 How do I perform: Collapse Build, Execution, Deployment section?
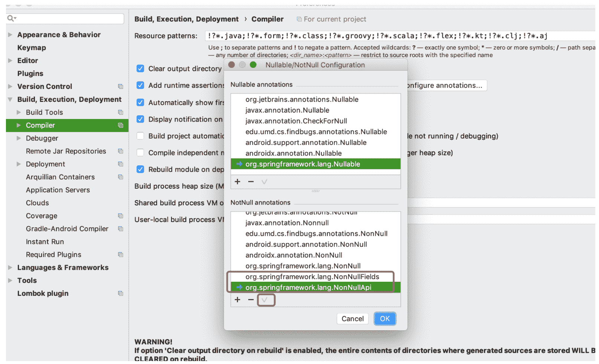click(10, 99)
